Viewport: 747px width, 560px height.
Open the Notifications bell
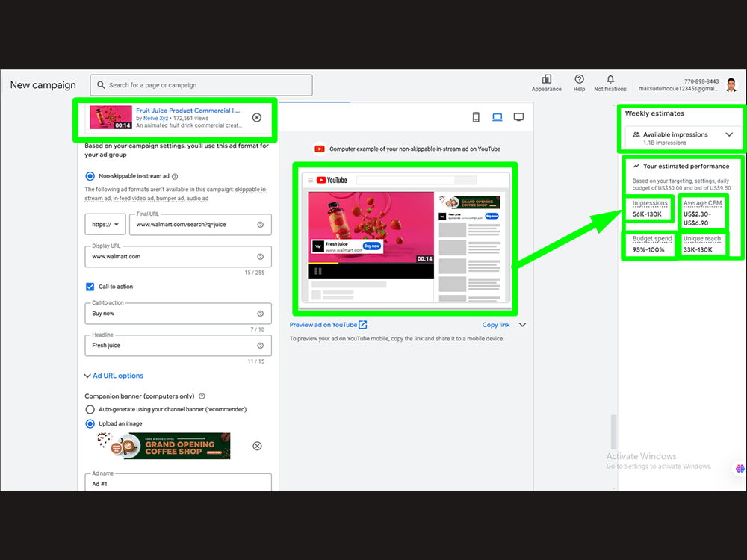click(610, 79)
